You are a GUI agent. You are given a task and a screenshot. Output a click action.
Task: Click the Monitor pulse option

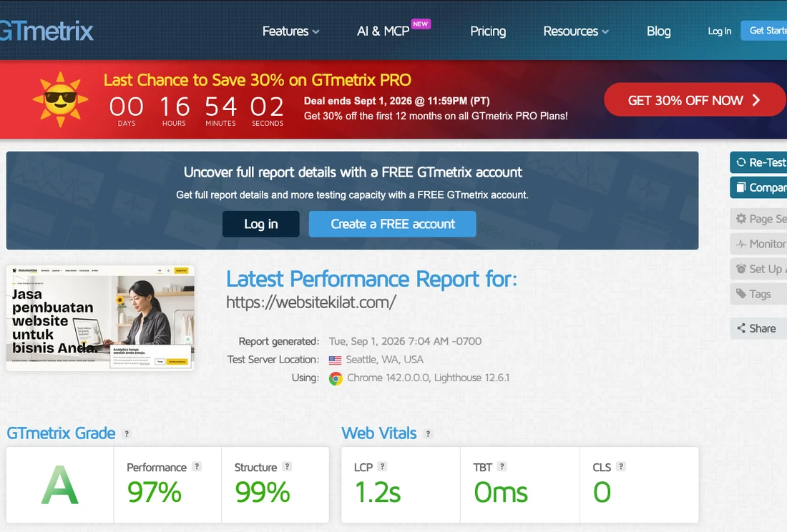tap(759, 244)
